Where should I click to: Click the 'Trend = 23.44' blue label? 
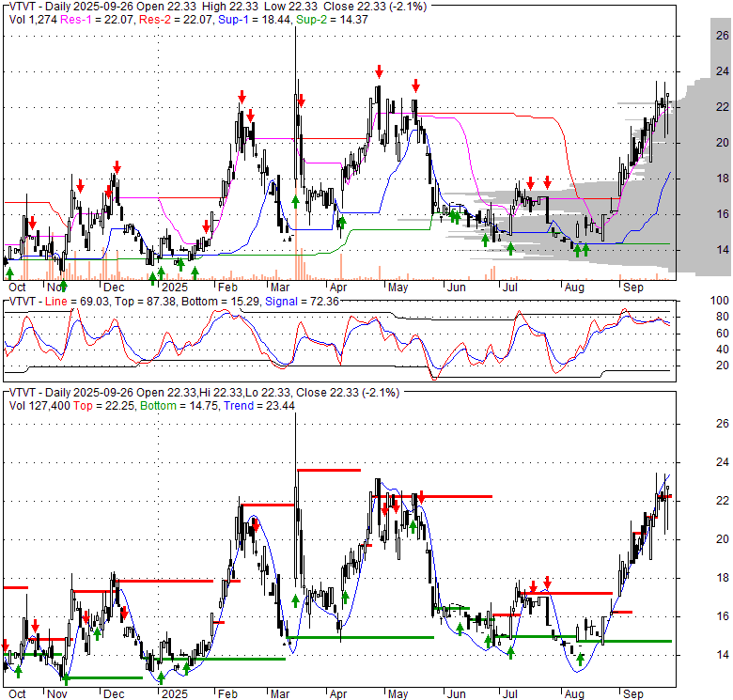tap(259, 406)
